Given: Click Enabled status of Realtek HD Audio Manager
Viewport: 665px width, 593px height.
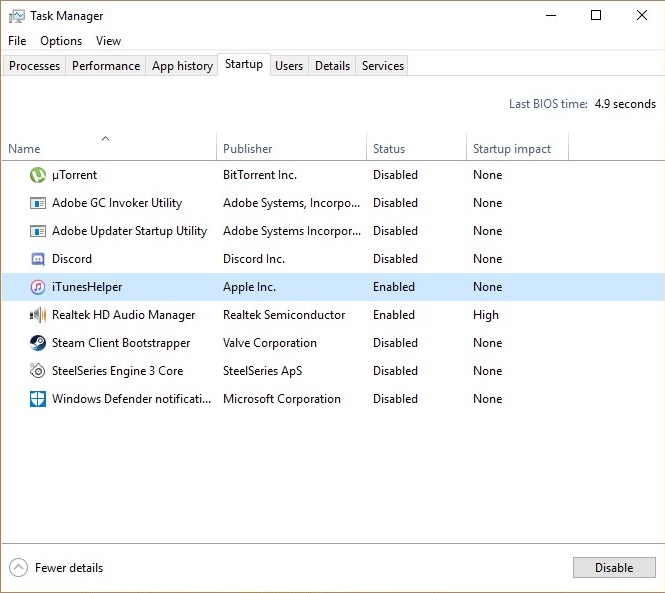Looking at the screenshot, I should tap(394, 315).
